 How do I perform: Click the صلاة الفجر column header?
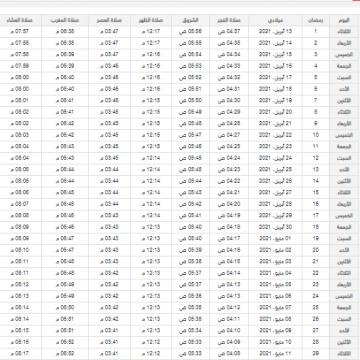(x=229, y=20)
